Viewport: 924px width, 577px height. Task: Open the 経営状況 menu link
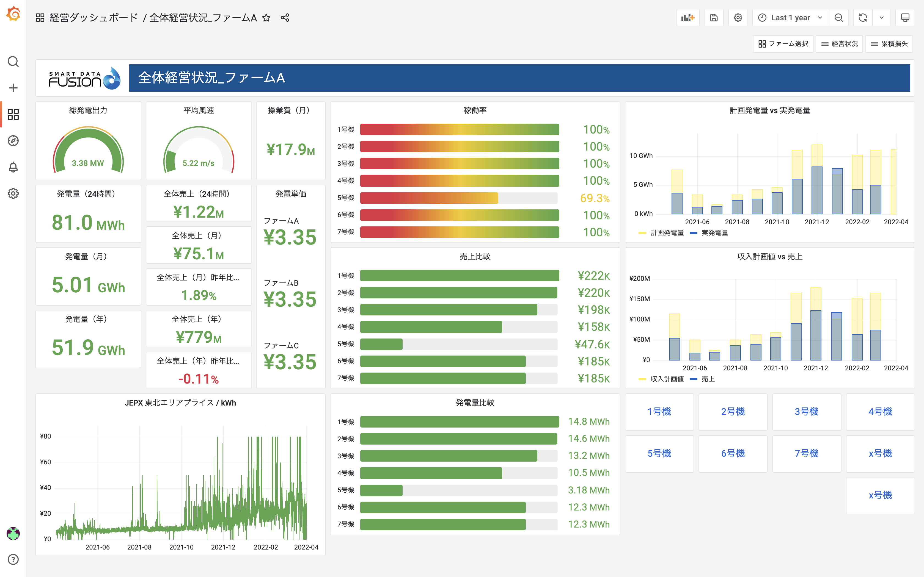(x=839, y=44)
